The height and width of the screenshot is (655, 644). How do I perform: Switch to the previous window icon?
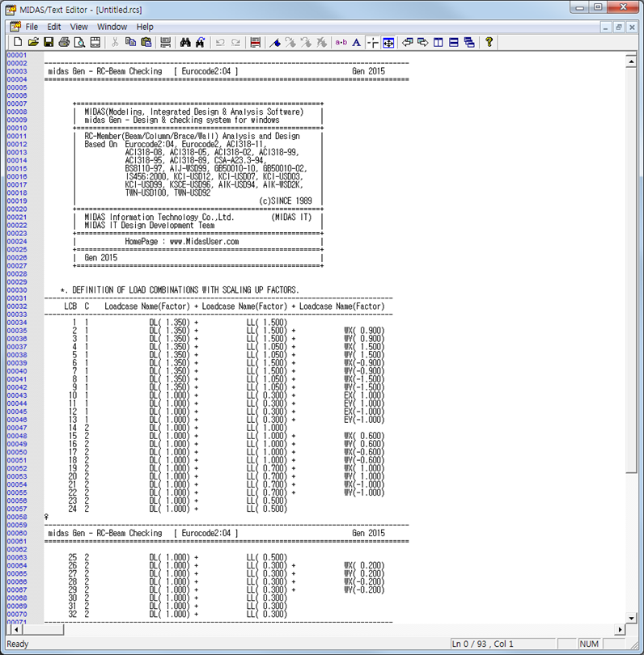(408, 42)
